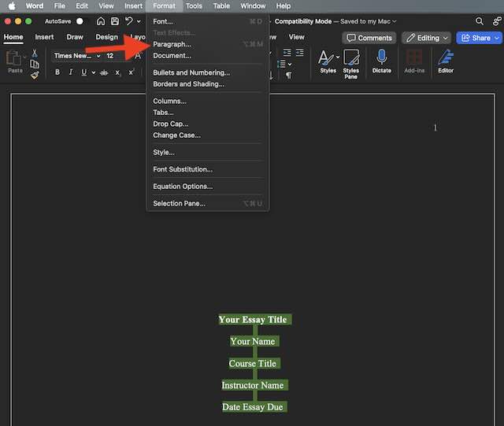Viewport: 504px width, 426px height.
Task: Switch to the Home ribbon tab
Action: coord(13,37)
